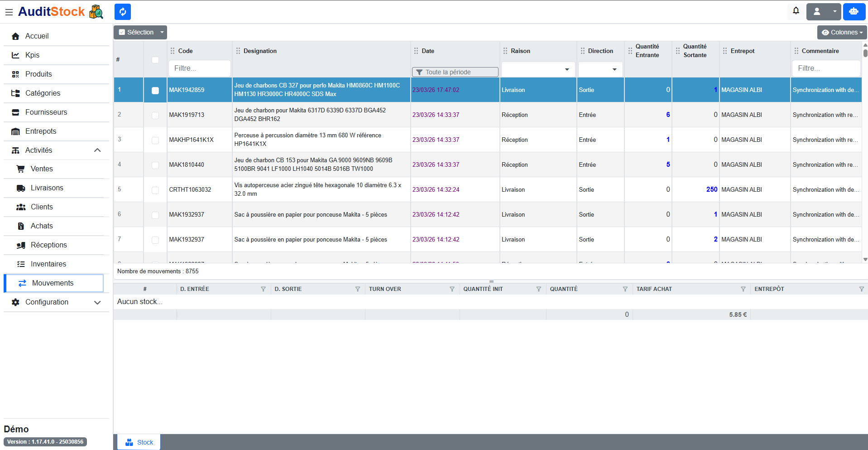Image resolution: width=868 pixels, height=450 pixels.
Task: Open the Direction filter dropdown
Action: (600, 69)
